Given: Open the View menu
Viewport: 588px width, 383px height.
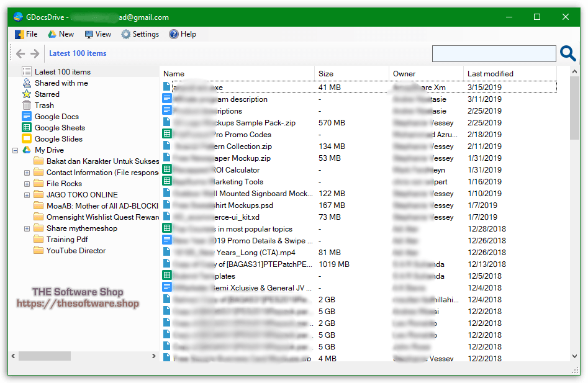Looking at the screenshot, I should pyautogui.click(x=98, y=34).
